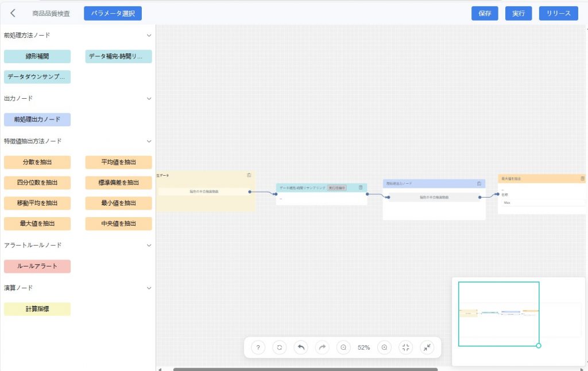
Task: Collapse the アラートルールノード section
Action: point(149,245)
